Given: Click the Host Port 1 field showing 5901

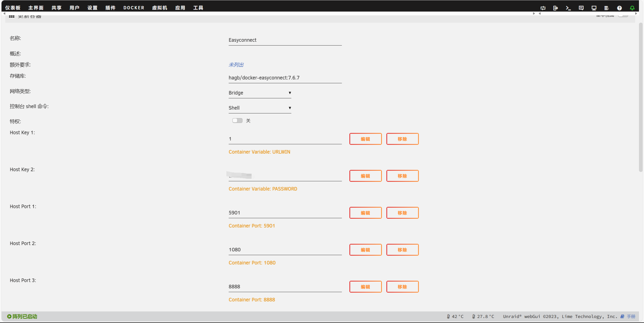Looking at the screenshot, I should [x=285, y=213].
